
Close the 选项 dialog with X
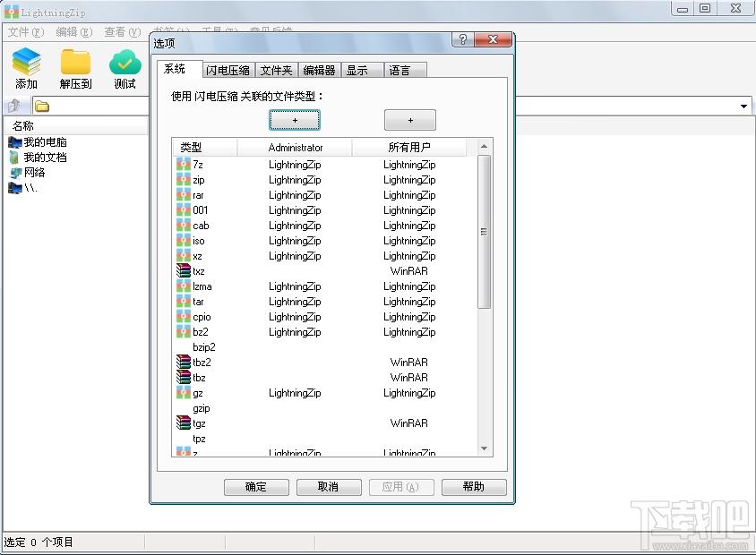[x=493, y=39]
